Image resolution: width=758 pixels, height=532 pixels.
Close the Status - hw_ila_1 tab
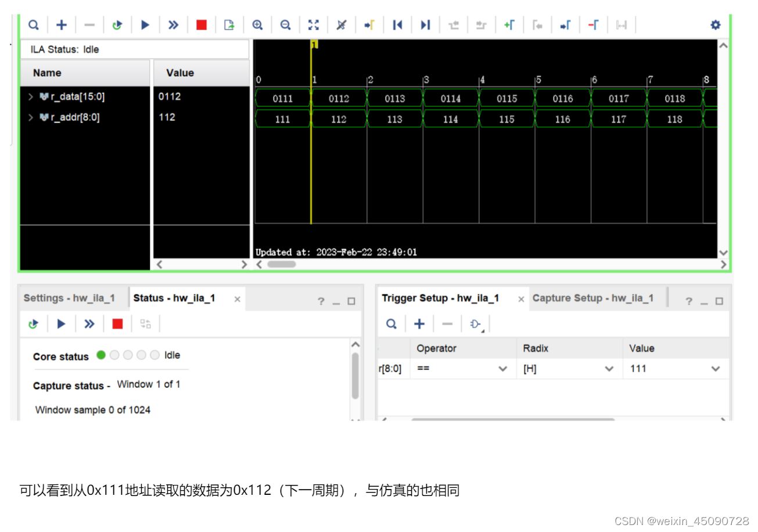coord(237,299)
